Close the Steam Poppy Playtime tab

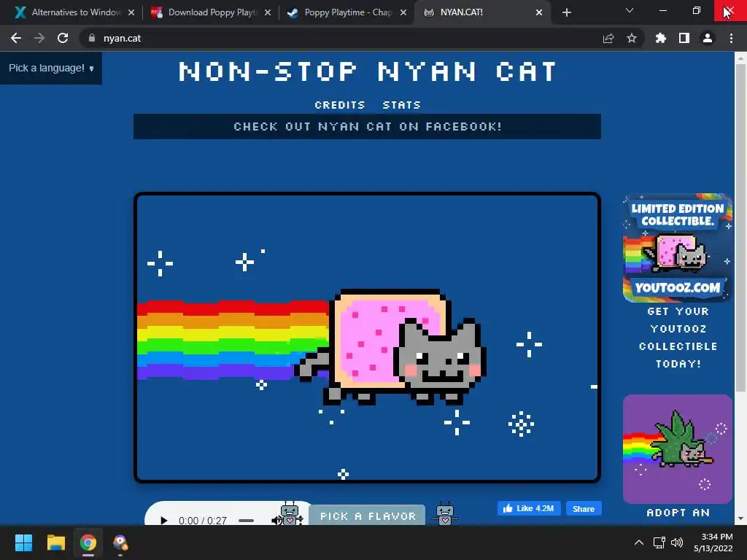[x=403, y=12]
